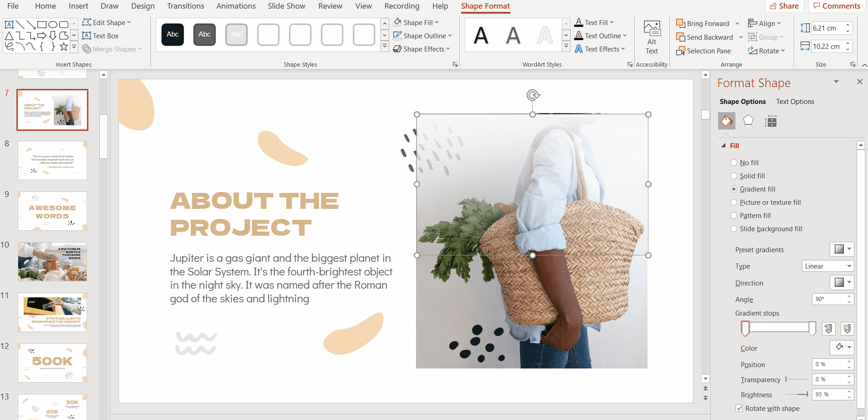Add a gradient stop
Image resolution: width=868 pixels, height=420 pixels.
829,328
